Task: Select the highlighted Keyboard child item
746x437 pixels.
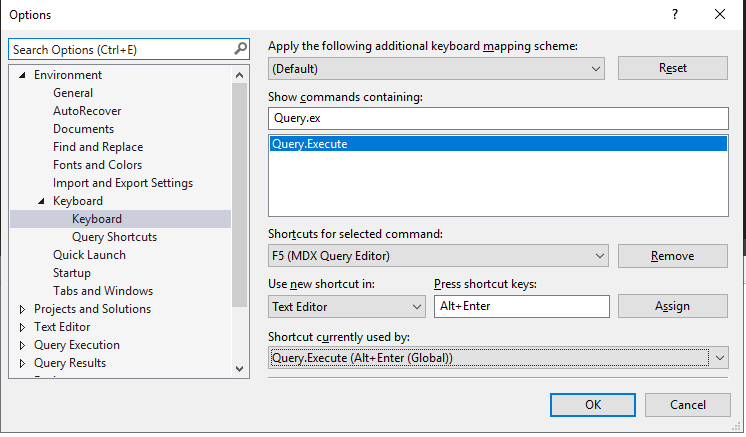Action: coord(120,219)
